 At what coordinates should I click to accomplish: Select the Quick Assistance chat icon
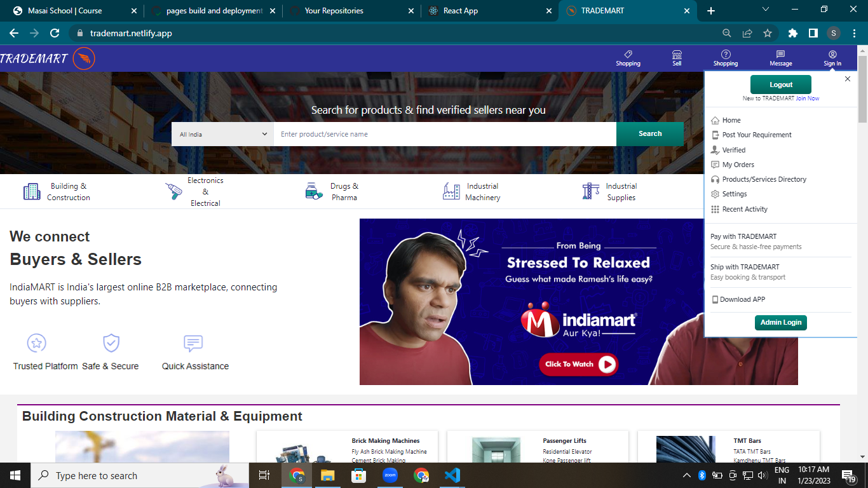click(x=193, y=343)
